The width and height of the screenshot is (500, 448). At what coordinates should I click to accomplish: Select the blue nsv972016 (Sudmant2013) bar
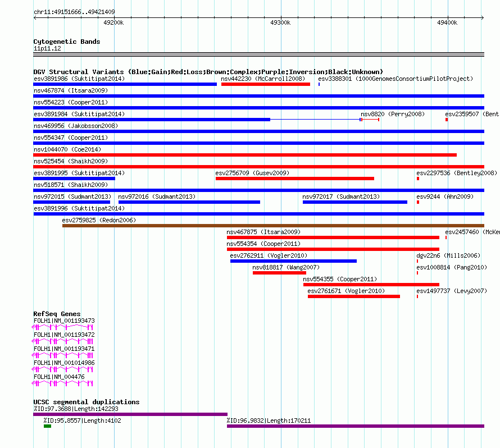(x=189, y=202)
